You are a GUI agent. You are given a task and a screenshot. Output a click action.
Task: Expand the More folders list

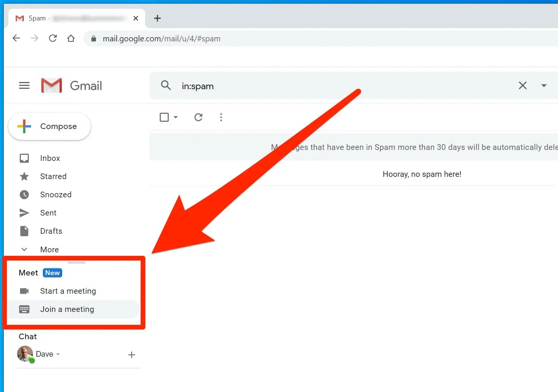pos(49,250)
